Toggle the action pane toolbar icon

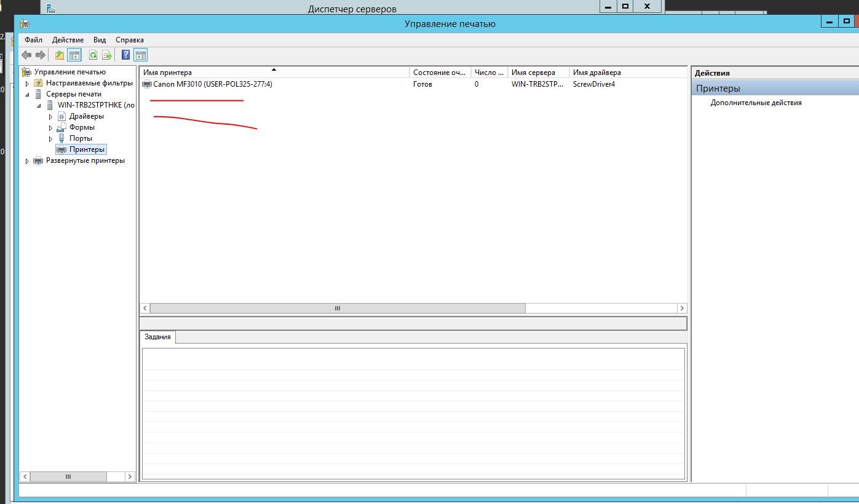click(x=140, y=55)
